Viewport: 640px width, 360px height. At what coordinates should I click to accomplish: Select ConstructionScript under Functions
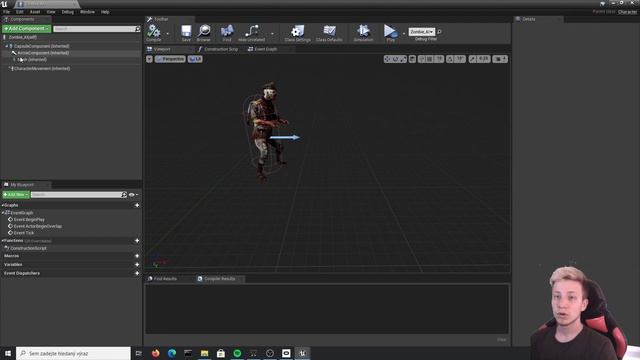[x=28, y=248]
